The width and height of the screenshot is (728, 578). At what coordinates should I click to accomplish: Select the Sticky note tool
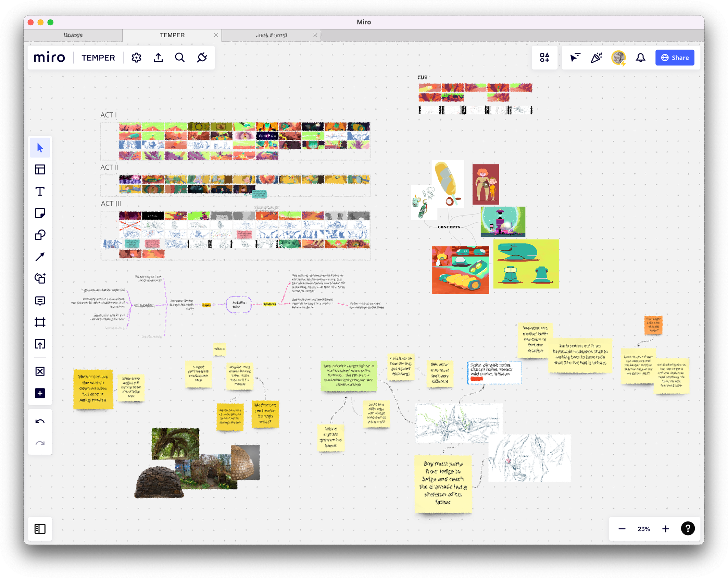(x=40, y=213)
